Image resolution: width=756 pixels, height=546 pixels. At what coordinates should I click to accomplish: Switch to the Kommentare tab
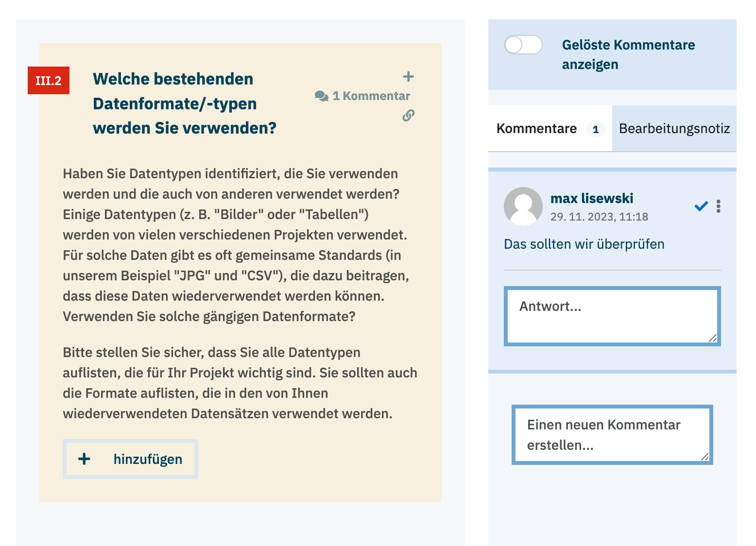click(536, 129)
